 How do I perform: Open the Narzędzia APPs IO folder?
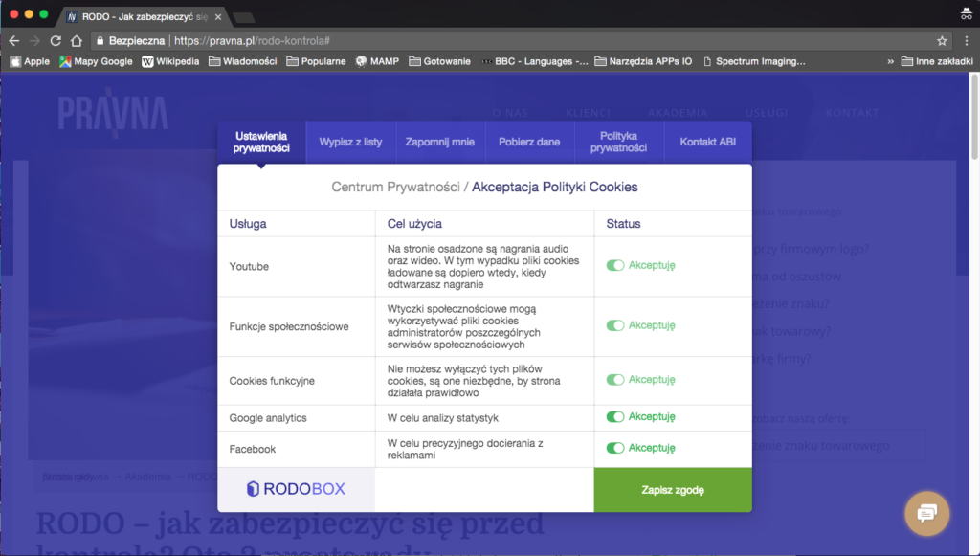tap(643, 61)
